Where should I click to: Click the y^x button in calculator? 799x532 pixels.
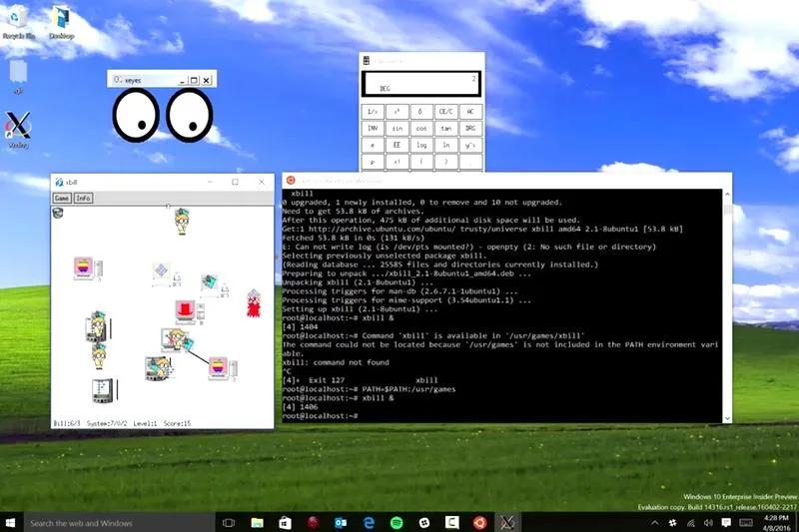(x=470, y=145)
